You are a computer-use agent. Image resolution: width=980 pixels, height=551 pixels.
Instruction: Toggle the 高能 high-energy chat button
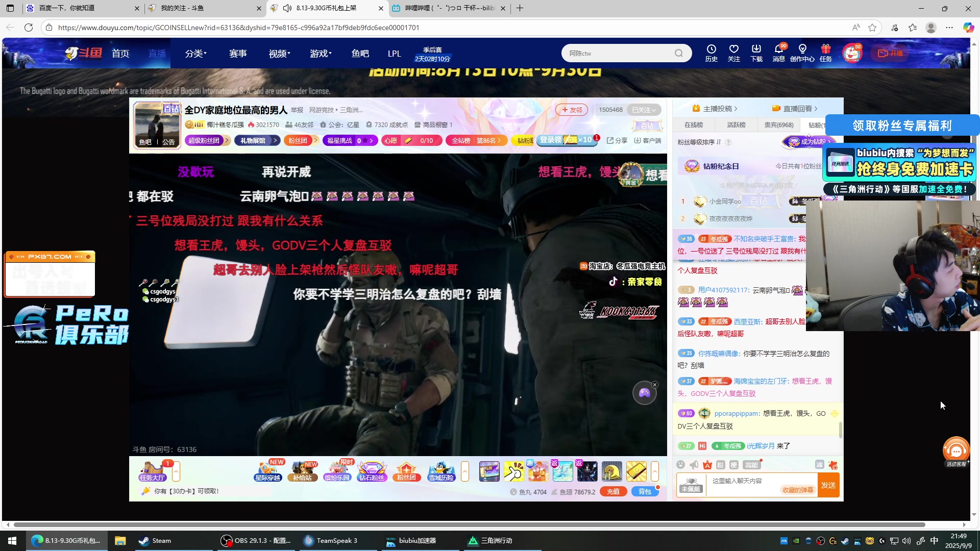click(751, 464)
